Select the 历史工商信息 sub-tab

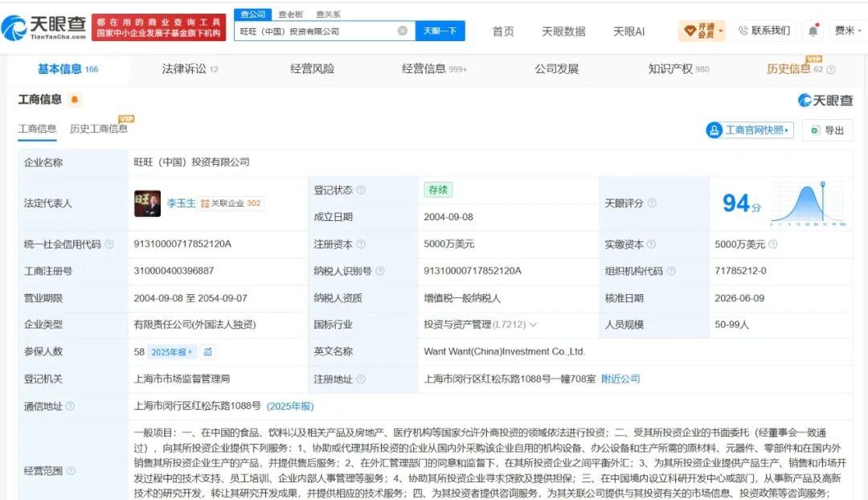[x=99, y=129]
